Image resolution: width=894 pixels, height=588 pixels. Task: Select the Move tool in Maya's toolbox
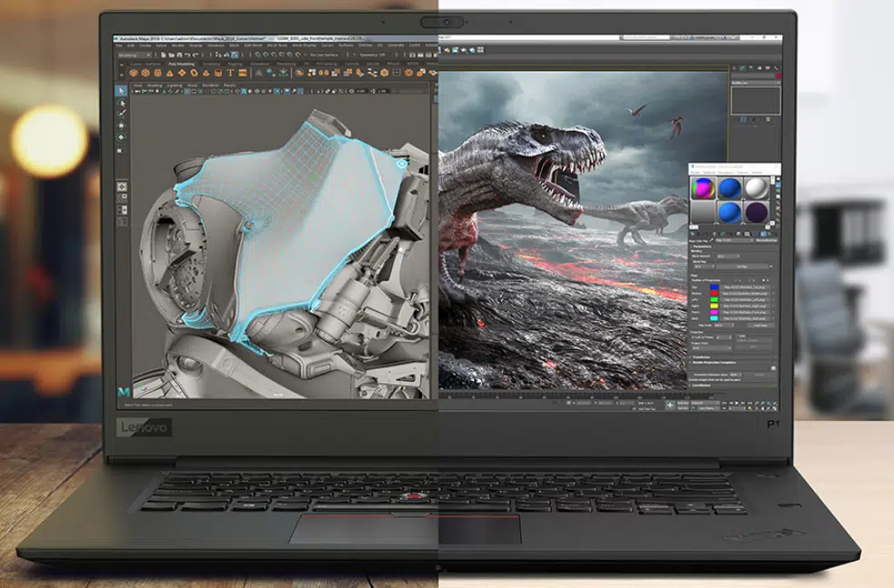coord(120,125)
